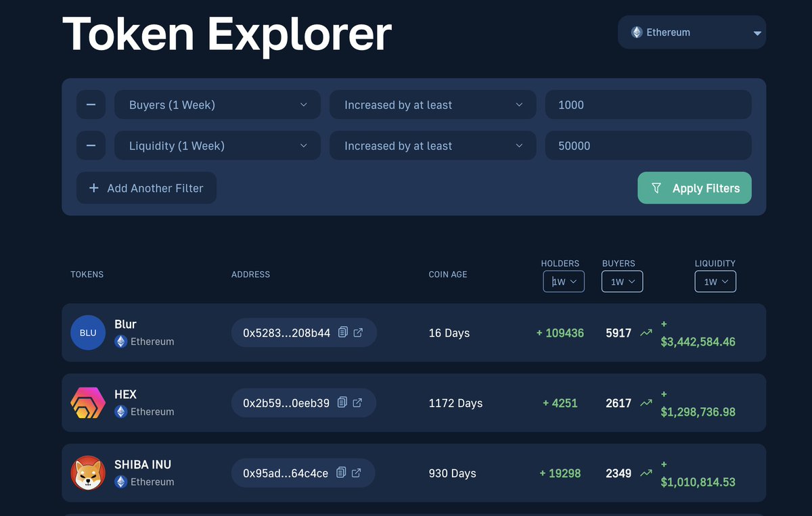Click liquidity value $1,298,736.98
Screen dimensions: 812x516
point(698,412)
